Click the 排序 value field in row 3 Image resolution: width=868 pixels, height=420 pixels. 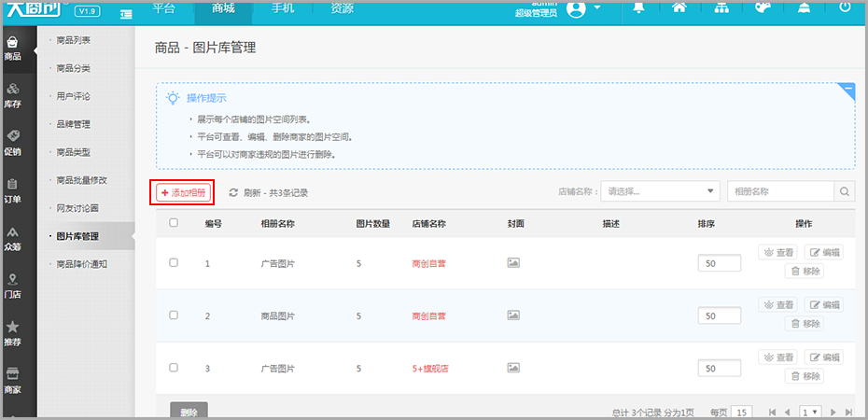720,369
